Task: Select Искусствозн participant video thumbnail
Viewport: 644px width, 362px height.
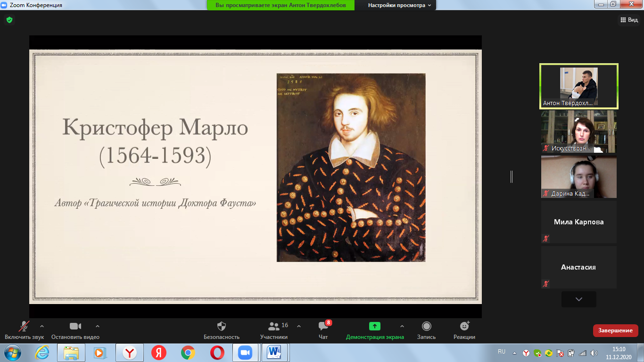Action: (579, 132)
